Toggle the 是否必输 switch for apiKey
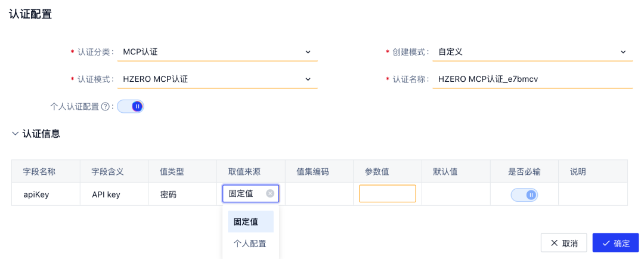Screen dimensions: 644x259 point(524,195)
